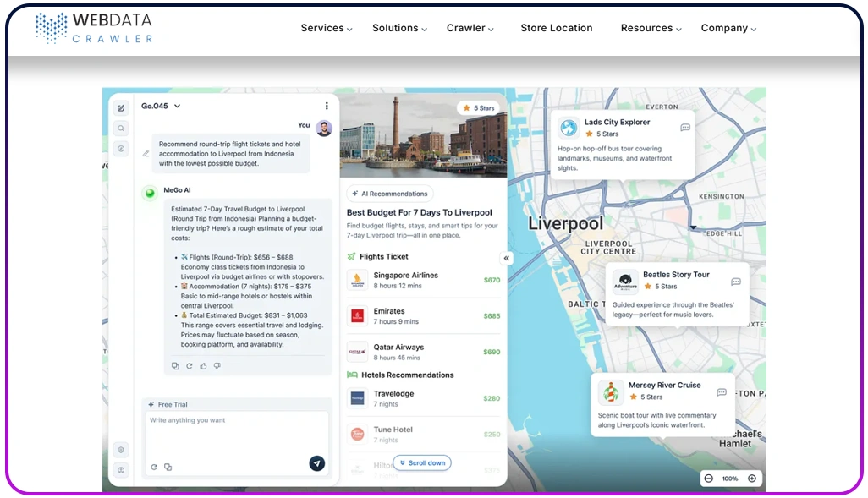This screenshot has height=498, width=868.
Task: Open the Solutions dropdown in navigation
Action: click(x=399, y=28)
